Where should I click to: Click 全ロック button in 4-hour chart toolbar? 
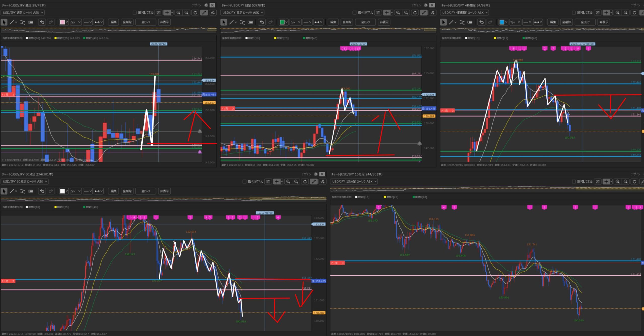[585, 22]
